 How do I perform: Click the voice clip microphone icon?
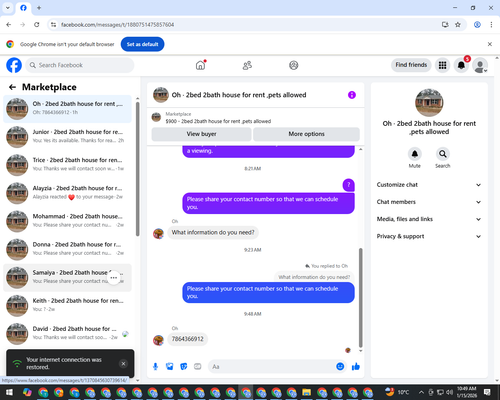155,367
